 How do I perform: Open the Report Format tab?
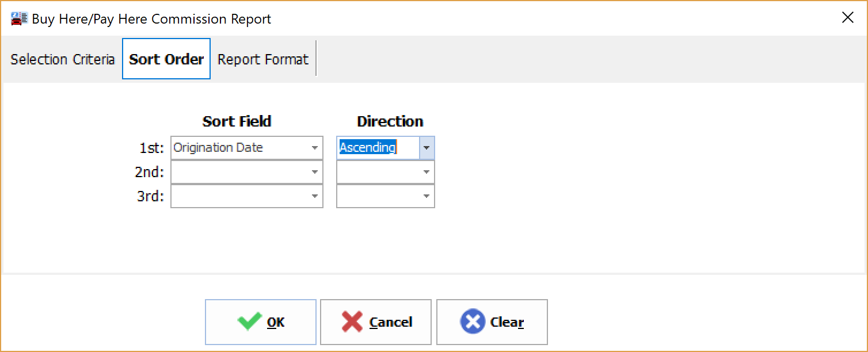tap(263, 59)
